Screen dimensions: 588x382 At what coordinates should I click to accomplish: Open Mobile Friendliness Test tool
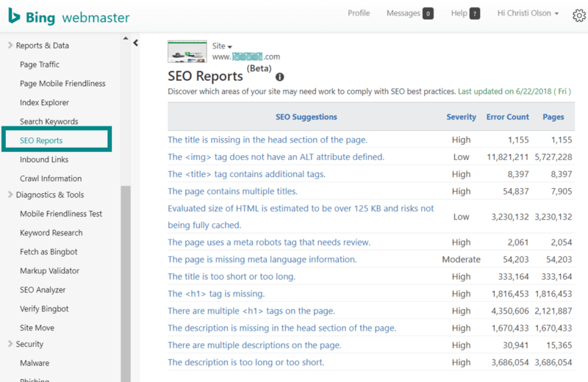(x=61, y=214)
